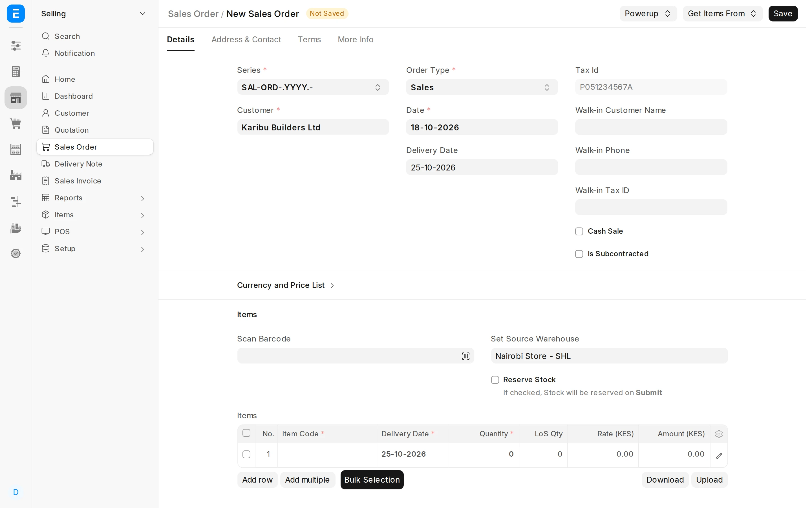Open the factory manufacturing icon in left rail

[16, 175]
